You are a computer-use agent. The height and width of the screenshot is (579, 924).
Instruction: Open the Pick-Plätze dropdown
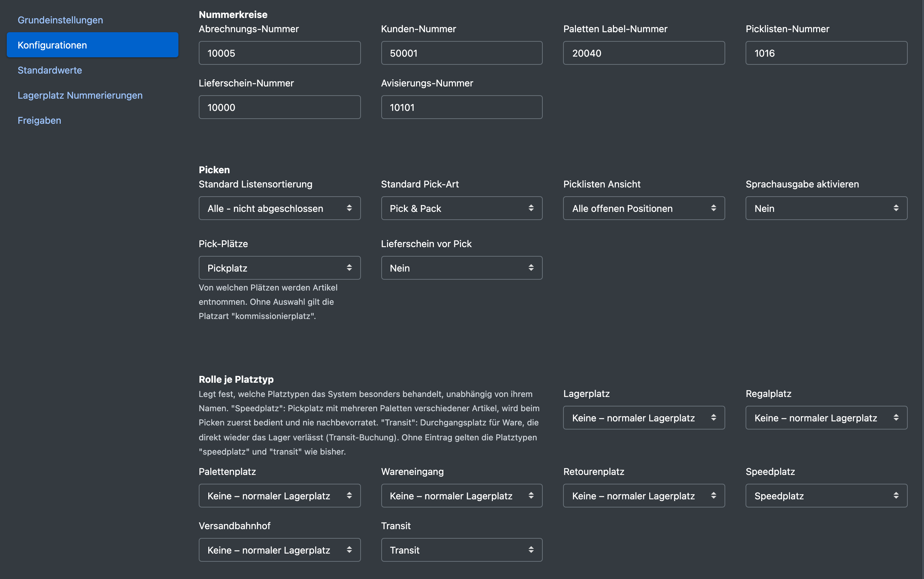click(x=280, y=268)
